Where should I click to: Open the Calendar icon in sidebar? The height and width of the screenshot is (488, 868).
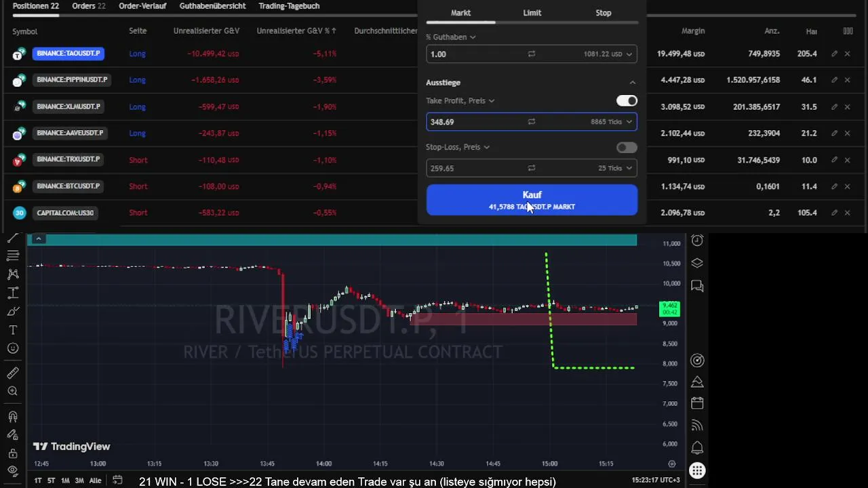click(697, 403)
